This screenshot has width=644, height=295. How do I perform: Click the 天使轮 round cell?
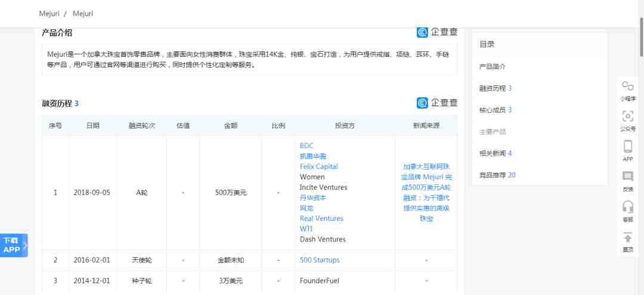(142, 260)
